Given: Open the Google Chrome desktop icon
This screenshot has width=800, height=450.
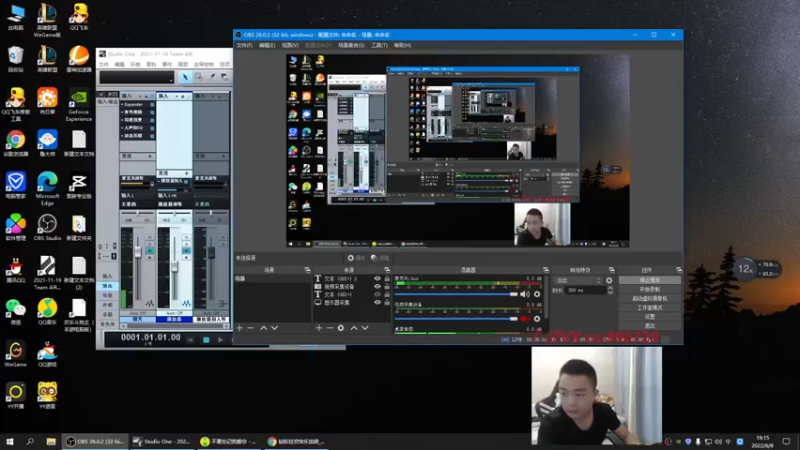Looking at the screenshot, I should (x=15, y=143).
